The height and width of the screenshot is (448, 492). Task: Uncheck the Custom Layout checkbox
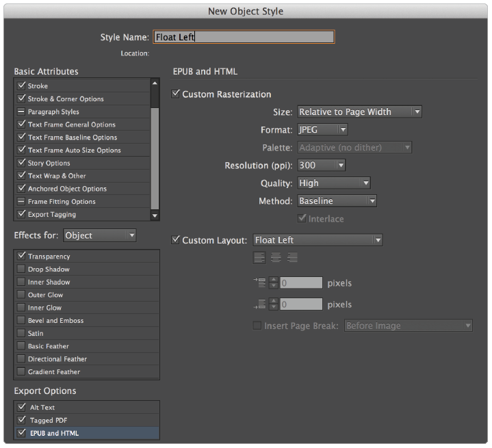[x=176, y=240]
